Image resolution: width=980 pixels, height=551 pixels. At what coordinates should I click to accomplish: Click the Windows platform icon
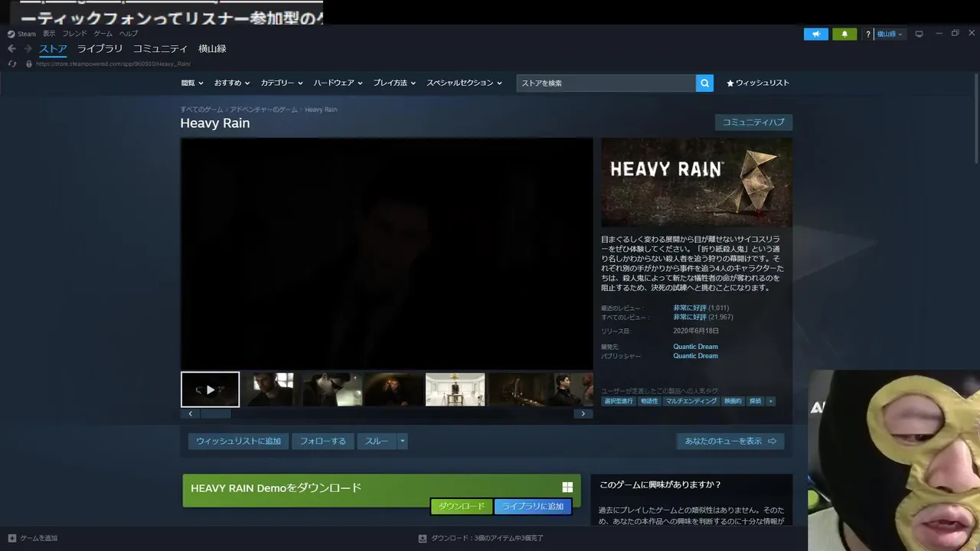coord(567,487)
